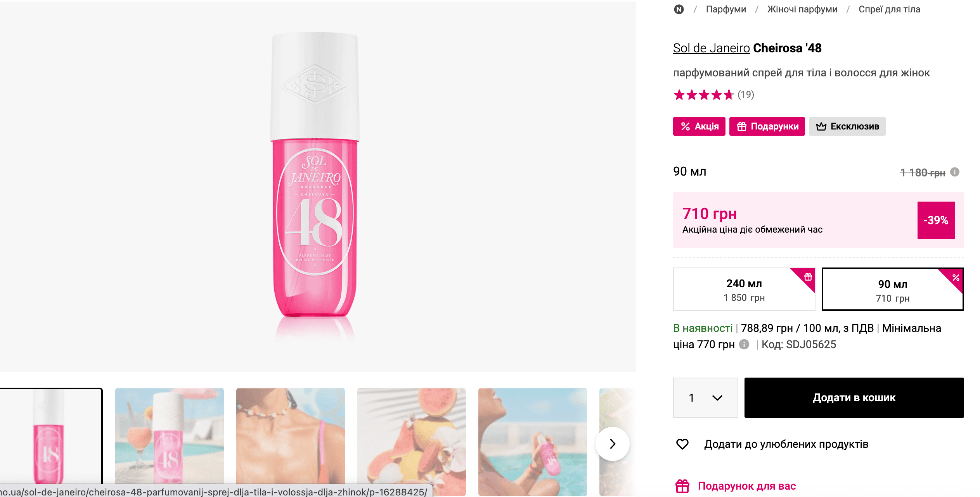
Task: Click the heart favorites icon
Action: coord(682,444)
